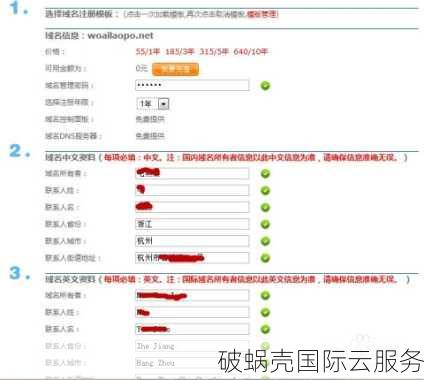Click green check beside the 杭州 city field
Image resolution: width=424 pixels, height=380 pixels.
coord(265,241)
